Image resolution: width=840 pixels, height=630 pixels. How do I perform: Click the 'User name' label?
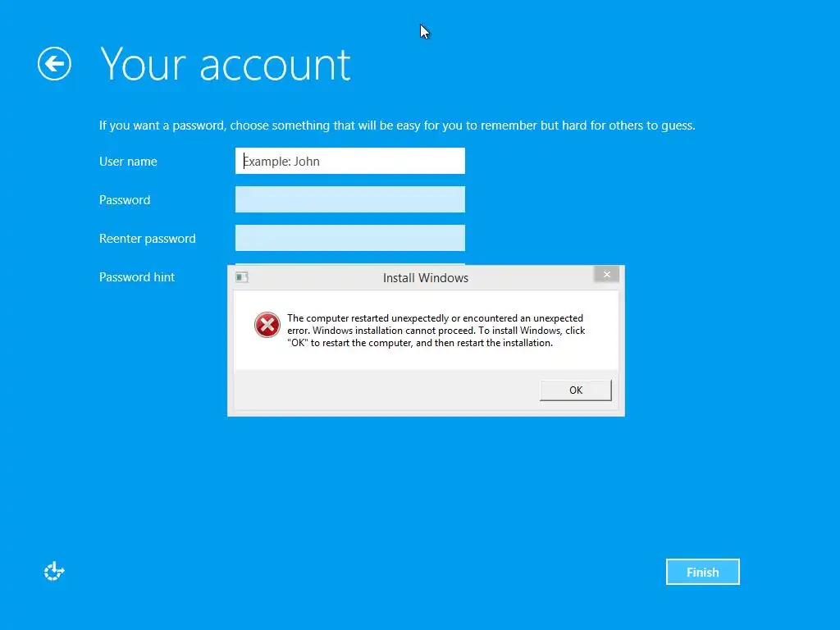point(128,162)
